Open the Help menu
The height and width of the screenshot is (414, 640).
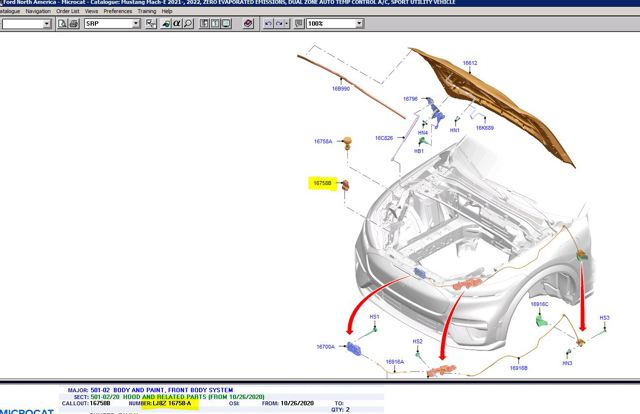click(167, 11)
